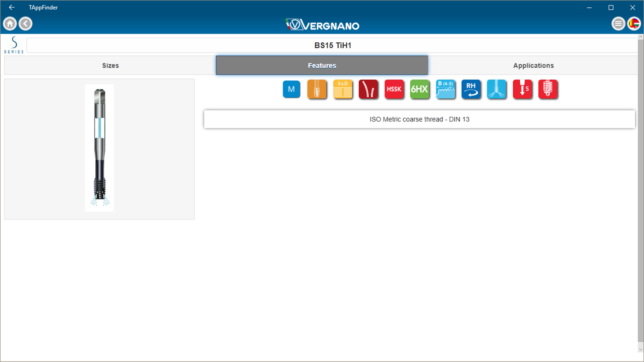Click the ISO Metric coarse thread description box

pyautogui.click(x=419, y=119)
